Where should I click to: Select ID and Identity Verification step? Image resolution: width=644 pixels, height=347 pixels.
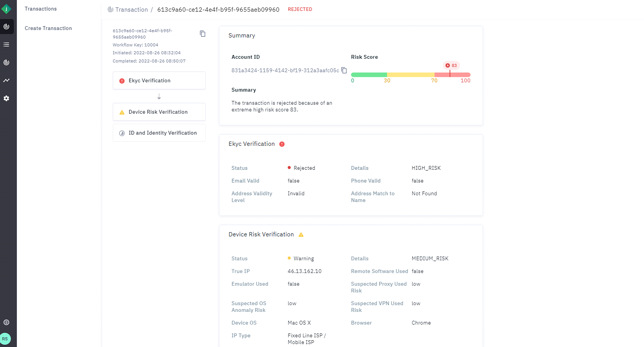click(x=159, y=133)
